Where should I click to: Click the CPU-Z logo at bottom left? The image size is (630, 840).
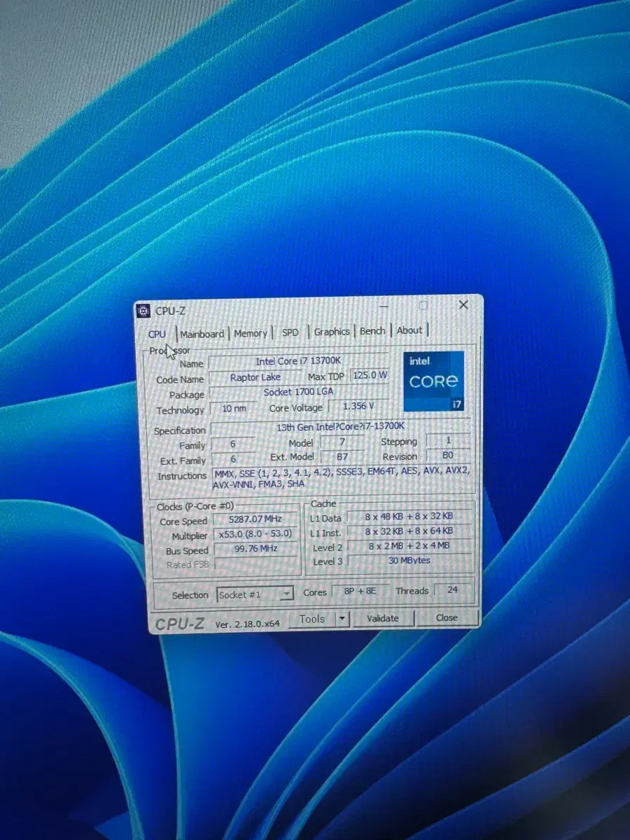tap(180, 624)
